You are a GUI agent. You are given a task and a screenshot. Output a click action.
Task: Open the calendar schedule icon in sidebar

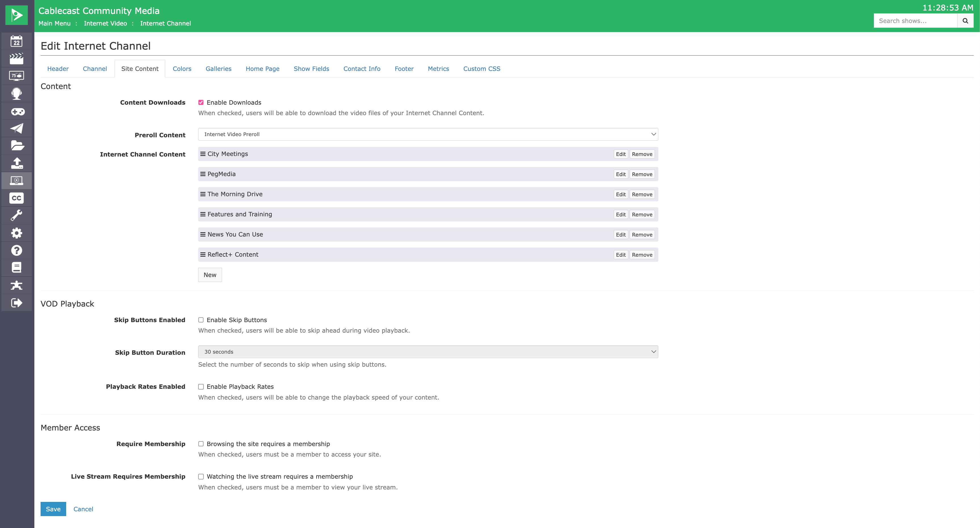pyautogui.click(x=16, y=41)
